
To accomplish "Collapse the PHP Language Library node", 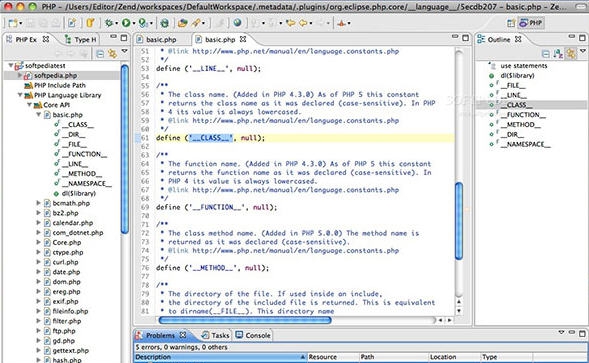I will coord(20,95).
